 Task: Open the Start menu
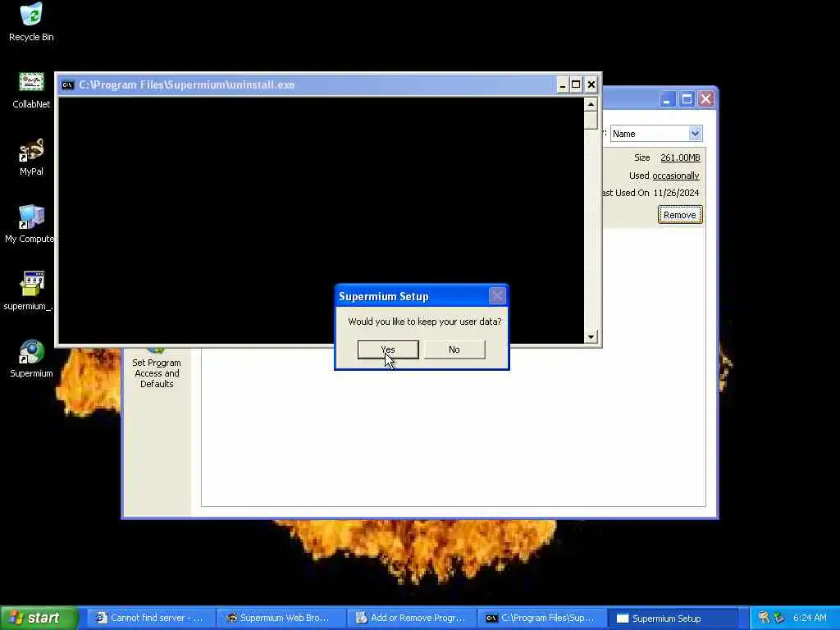[39, 619]
